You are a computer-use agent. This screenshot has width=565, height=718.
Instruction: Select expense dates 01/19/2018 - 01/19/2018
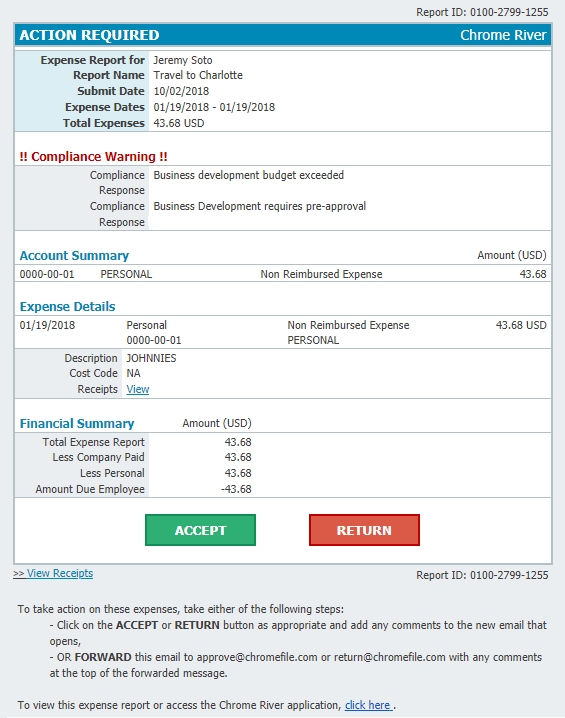click(x=214, y=107)
